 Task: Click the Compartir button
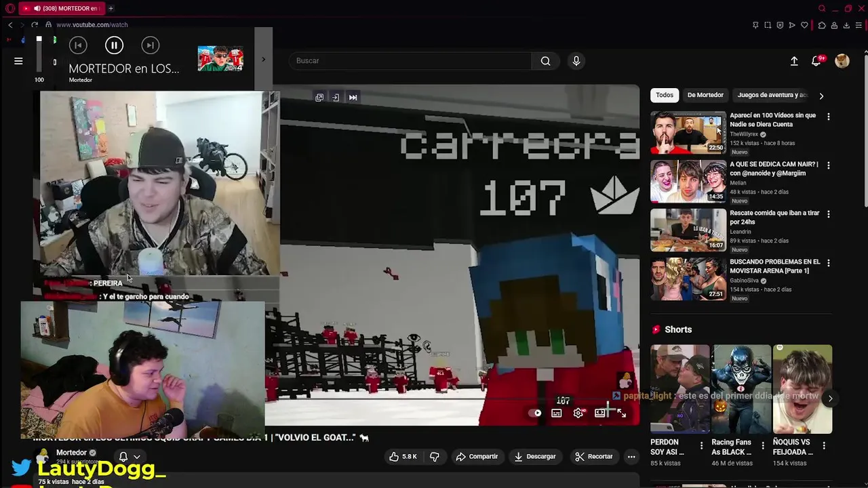[477, 457]
